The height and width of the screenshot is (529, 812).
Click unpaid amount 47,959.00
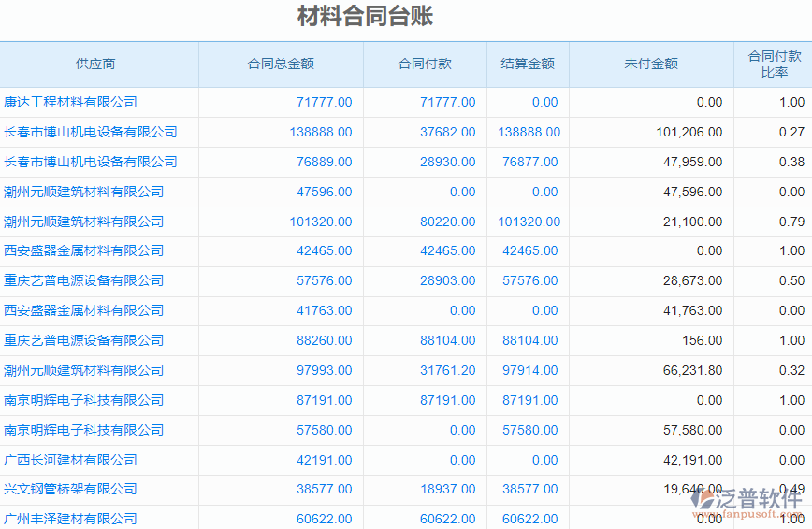click(693, 162)
